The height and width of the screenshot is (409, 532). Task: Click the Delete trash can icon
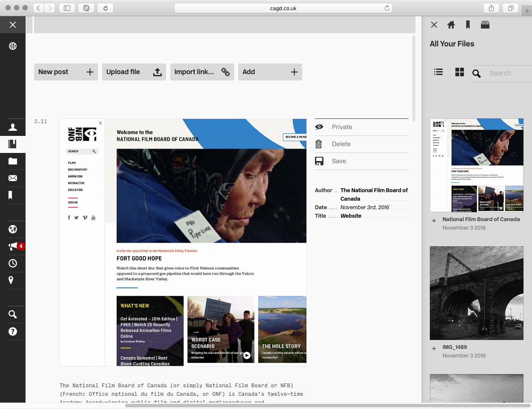point(318,144)
